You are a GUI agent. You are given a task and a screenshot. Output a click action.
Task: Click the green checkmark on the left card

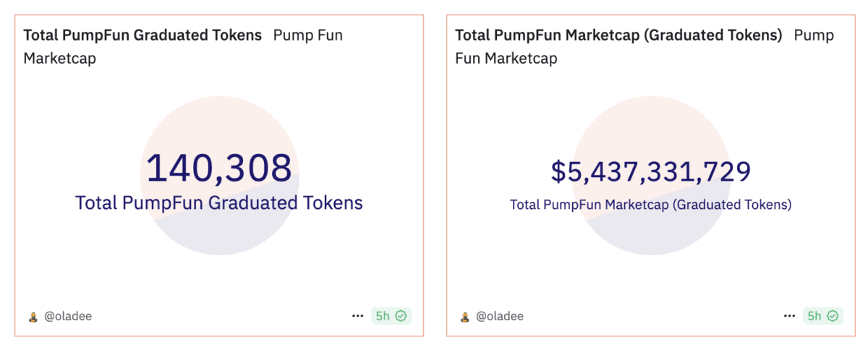pyautogui.click(x=401, y=316)
